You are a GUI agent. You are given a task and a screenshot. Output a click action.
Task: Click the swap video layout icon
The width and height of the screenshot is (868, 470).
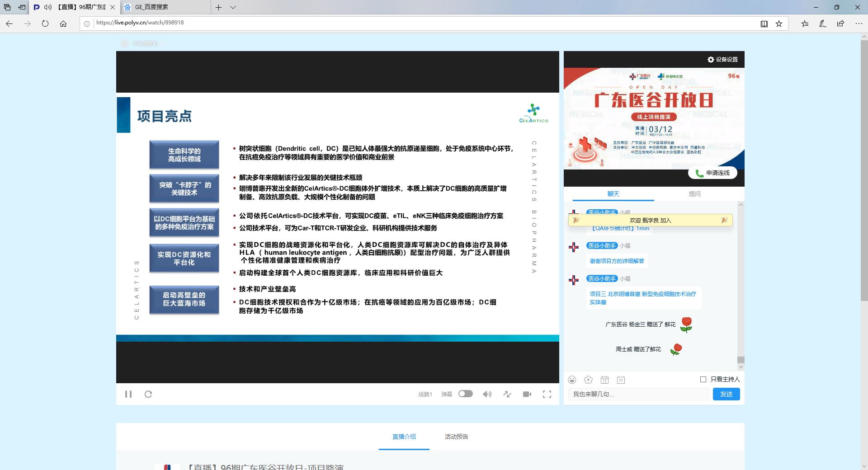(507, 394)
